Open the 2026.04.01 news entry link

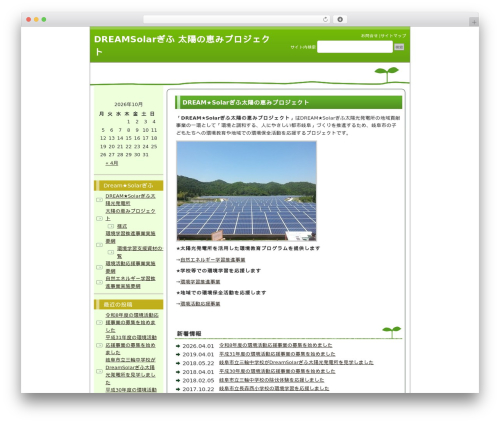coord(275,345)
